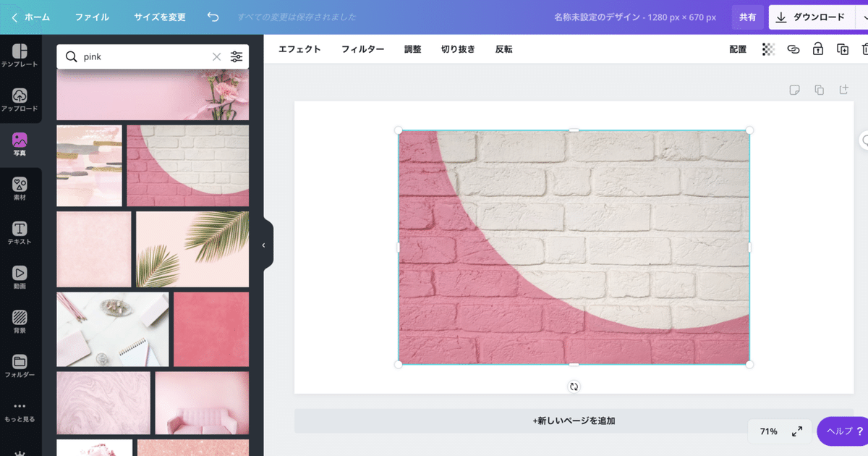
Task: Open the search filter settings icon
Action: click(237, 56)
